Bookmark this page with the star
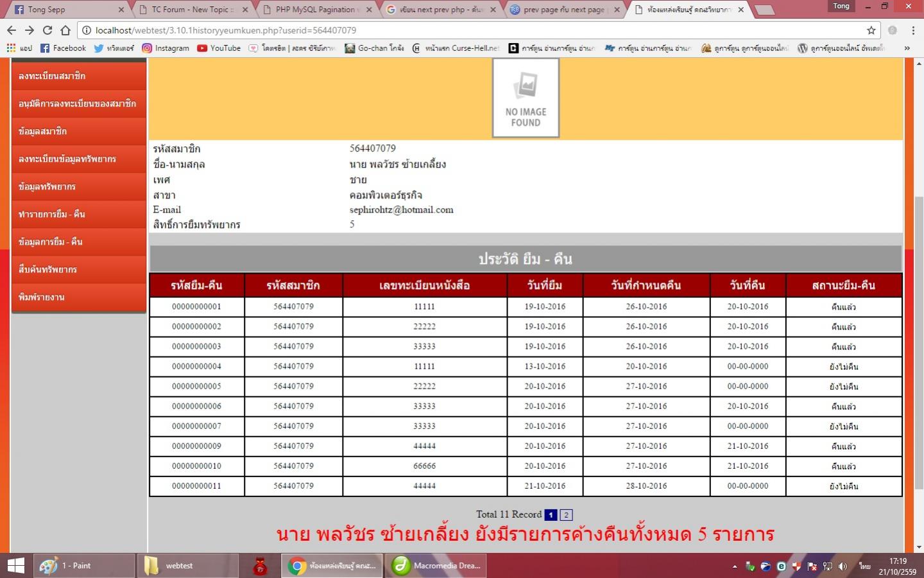Screen dimensions: 924x578 pos(871,30)
